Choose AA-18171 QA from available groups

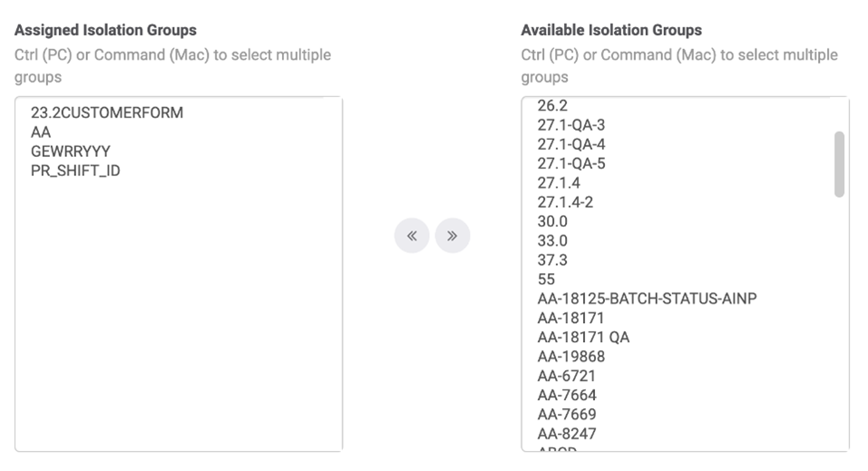(x=583, y=337)
